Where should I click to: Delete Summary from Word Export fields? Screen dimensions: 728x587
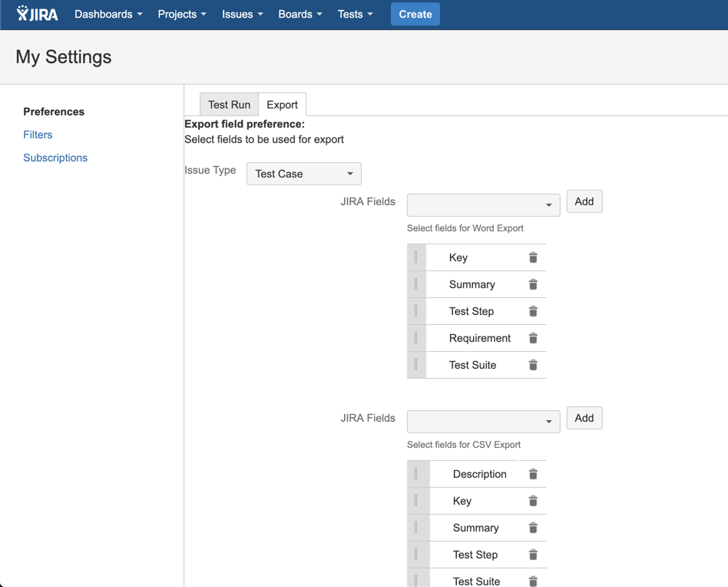click(533, 284)
